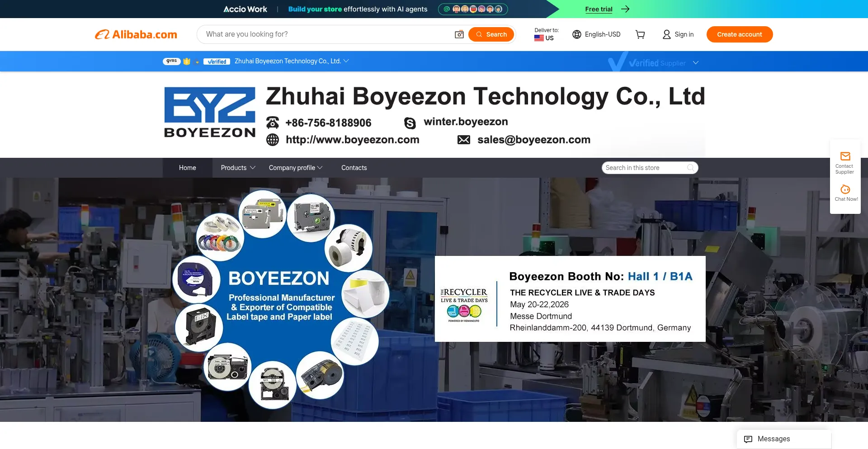
Task: Click the purple tape cartridge thumbnail
Action: pos(196,280)
